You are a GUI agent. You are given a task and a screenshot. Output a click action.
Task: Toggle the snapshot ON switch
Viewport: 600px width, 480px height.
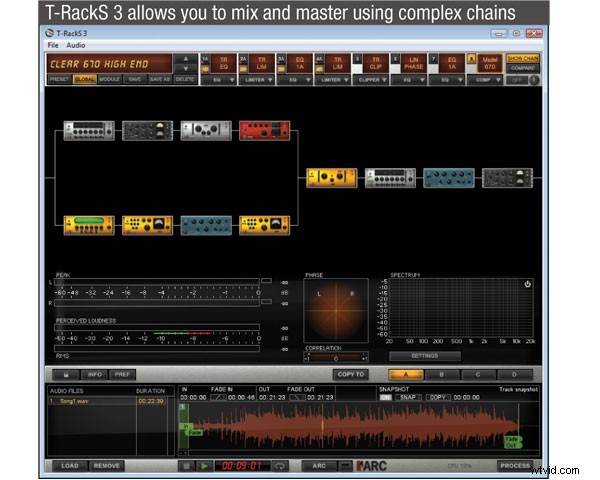pos(385,398)
